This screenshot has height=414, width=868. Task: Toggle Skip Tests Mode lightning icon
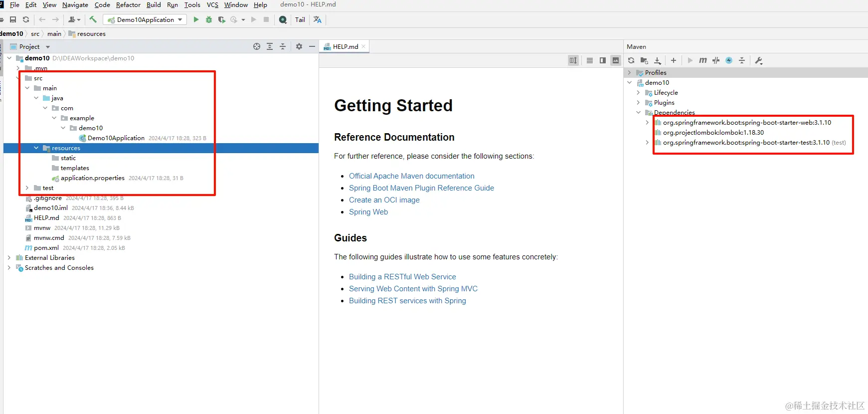(x=729, y=60)
